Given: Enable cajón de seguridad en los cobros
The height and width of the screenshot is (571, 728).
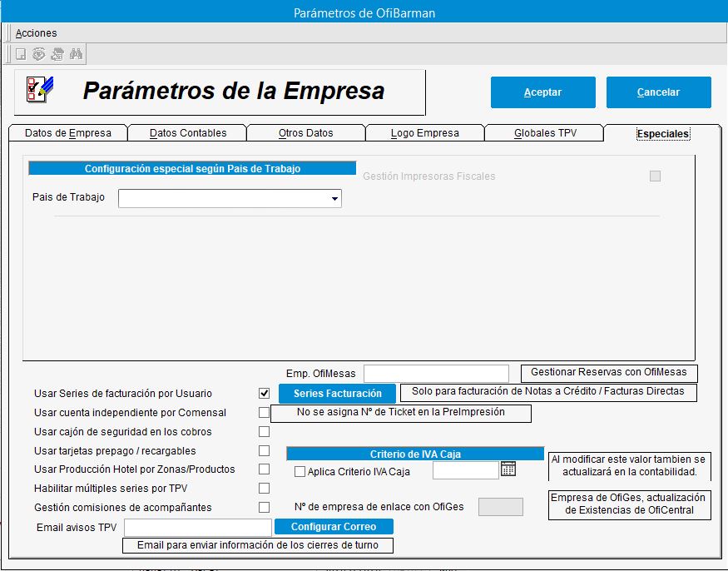Looking at the screenshot, I should (x=265, y=432).
